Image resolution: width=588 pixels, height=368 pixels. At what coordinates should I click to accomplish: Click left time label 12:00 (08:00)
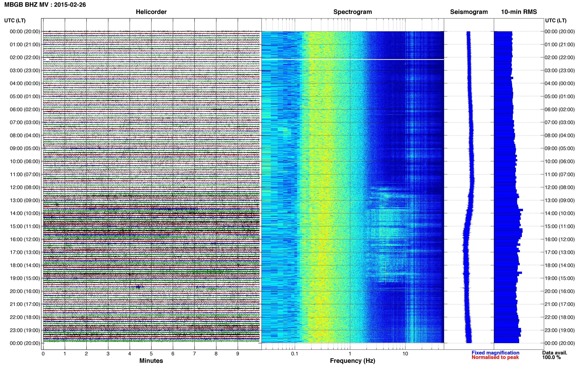[25, 187]
